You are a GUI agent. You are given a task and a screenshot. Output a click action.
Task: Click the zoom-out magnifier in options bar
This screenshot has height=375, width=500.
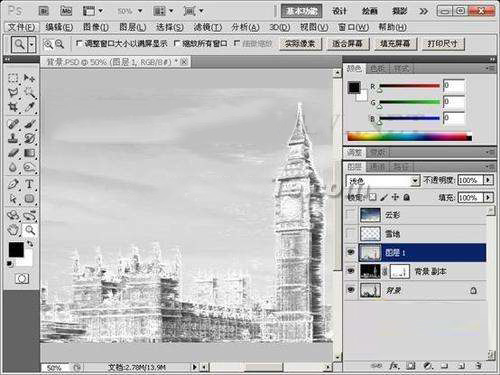click(59, 44)
